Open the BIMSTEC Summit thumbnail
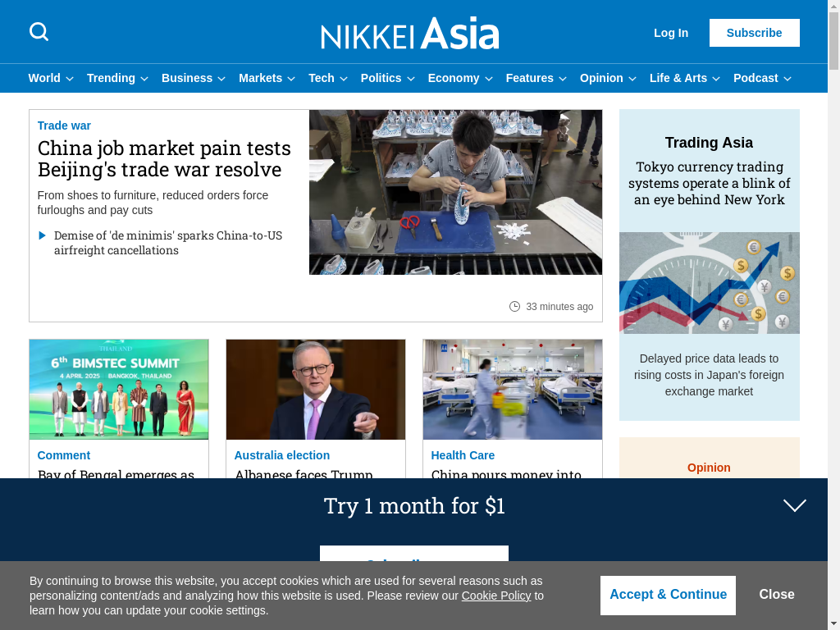 119,390
